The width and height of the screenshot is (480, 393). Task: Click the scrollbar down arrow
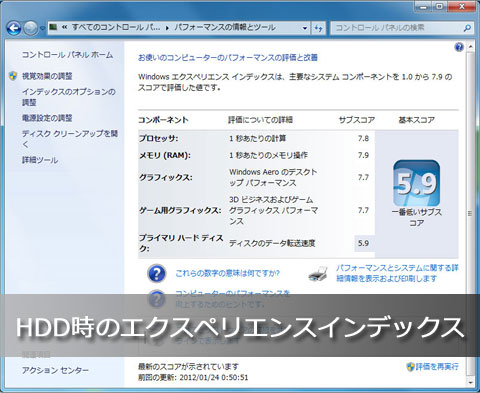coord(470,382)
